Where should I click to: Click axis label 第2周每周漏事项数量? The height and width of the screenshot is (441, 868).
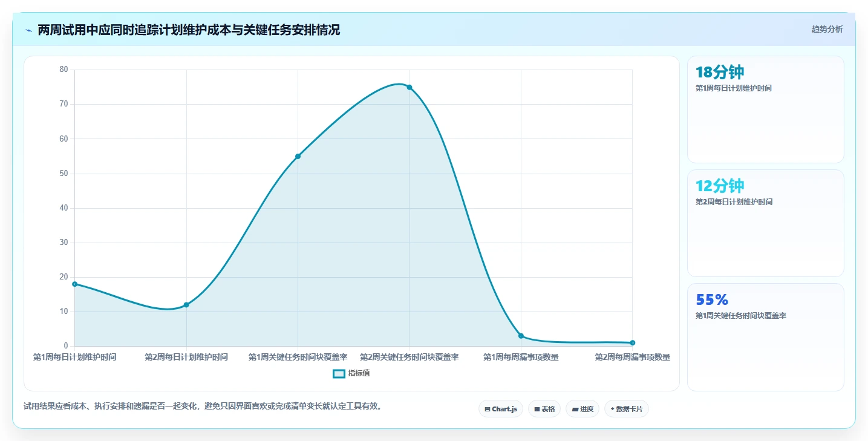(633, 358)
